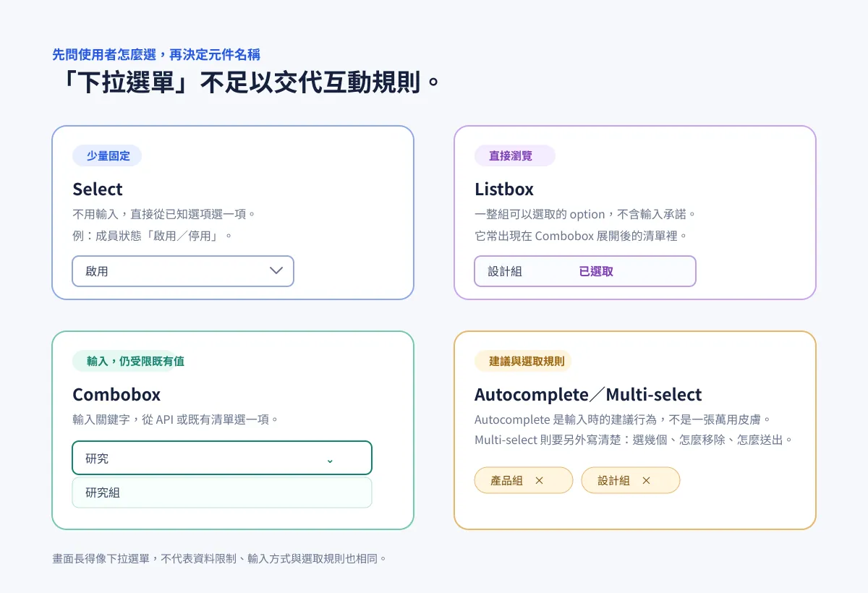Viewport: 868px width, 593px height.
Task: Click the 設計組 chip label in Multi-select
Action: click(x=613, y=480)
